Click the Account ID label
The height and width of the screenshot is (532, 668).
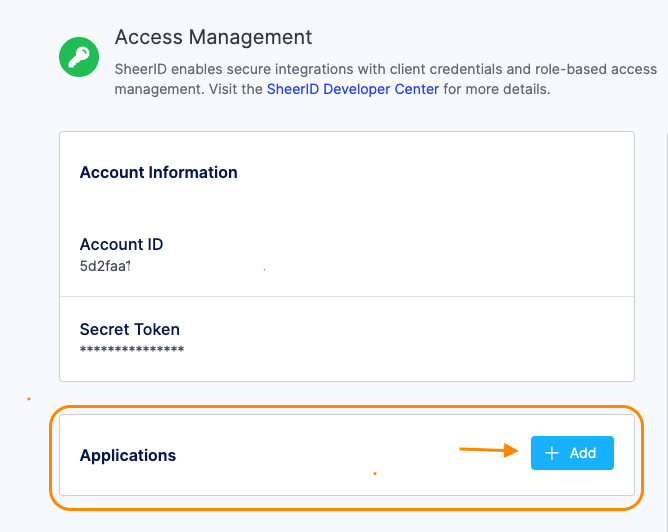pos(121,244)
